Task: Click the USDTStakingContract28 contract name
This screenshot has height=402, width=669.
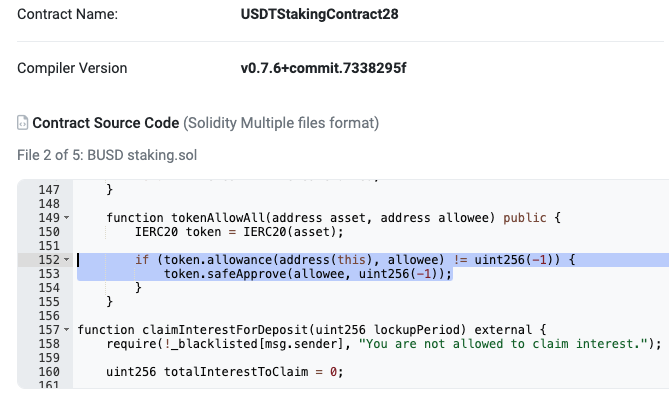Action: tap(319, 14)
